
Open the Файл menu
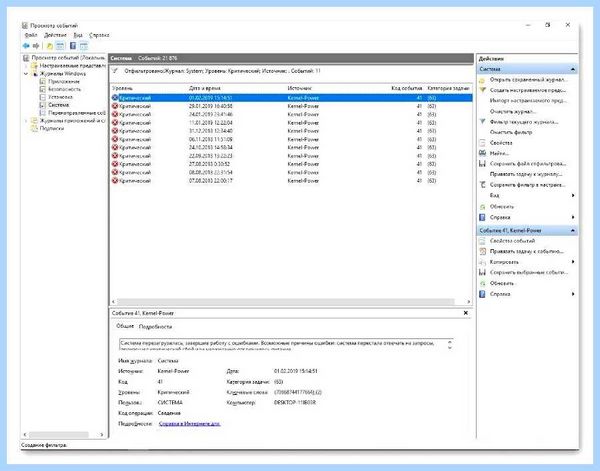[31, 35]
